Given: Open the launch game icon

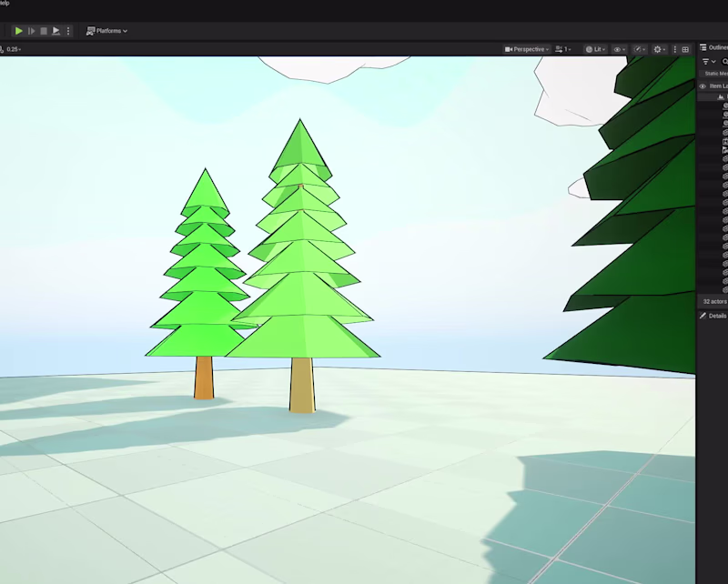Looking at the screenshot, I should (56, 30).
